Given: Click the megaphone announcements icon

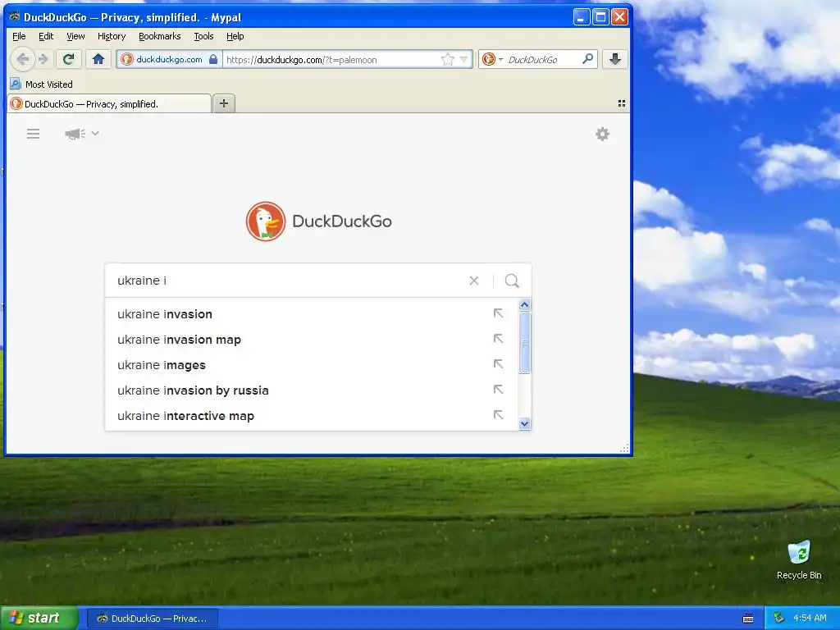Looking at the screenshot, I should pos(75,134).
